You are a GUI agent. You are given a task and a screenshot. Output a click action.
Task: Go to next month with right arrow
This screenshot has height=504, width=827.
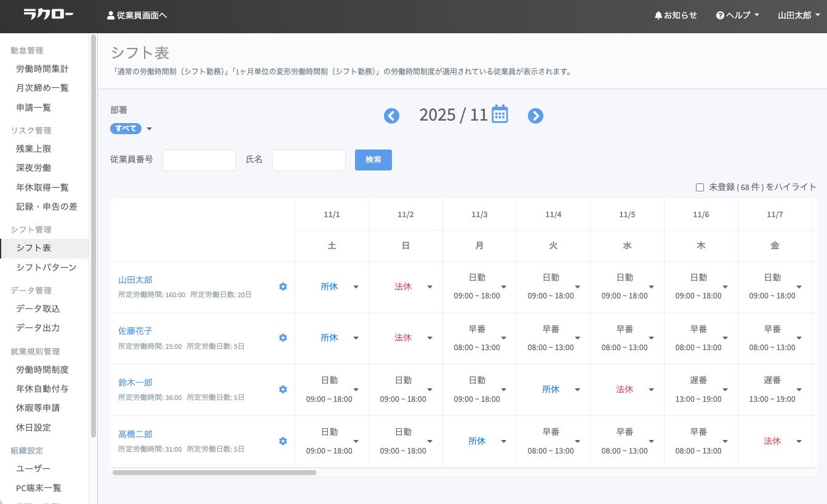click(x=535, y=116)
